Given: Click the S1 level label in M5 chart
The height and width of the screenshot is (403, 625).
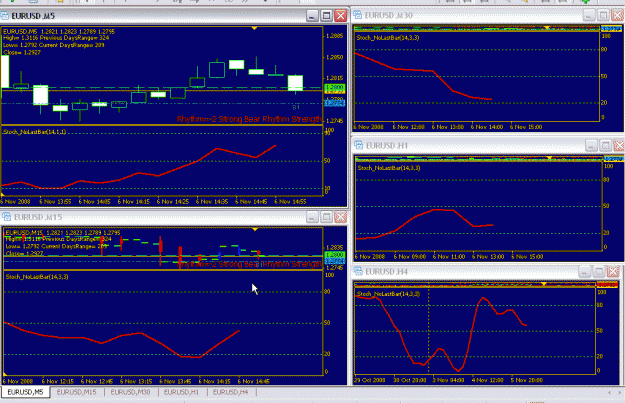Looking at the screenshot, I should [296, 107].
